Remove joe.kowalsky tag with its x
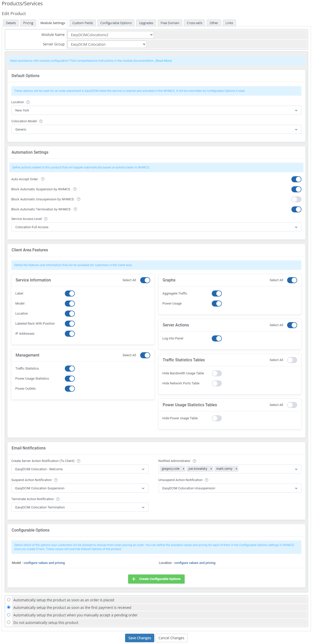 (211, 469)
